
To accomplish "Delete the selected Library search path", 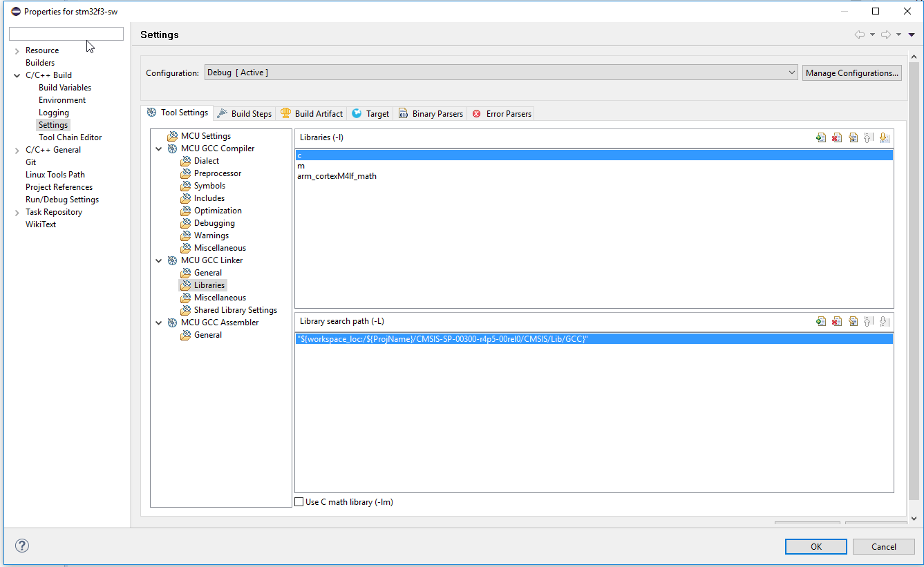I will [x=837, y=321].
